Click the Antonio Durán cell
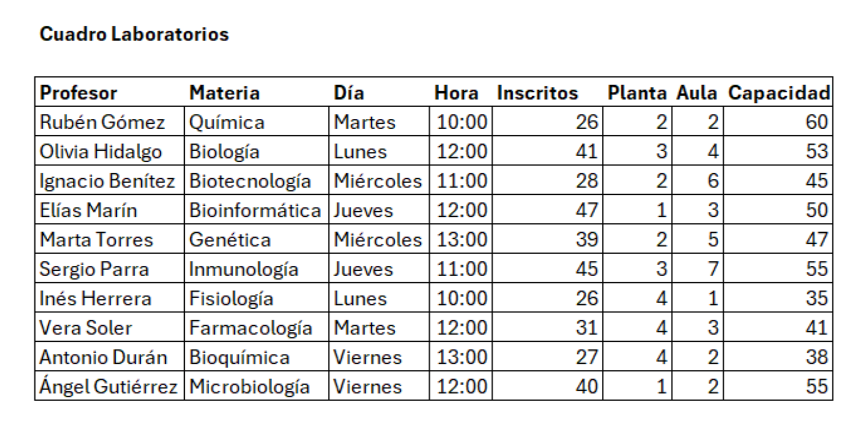Viewport: 868px width, 425px height. coord(103,358)
